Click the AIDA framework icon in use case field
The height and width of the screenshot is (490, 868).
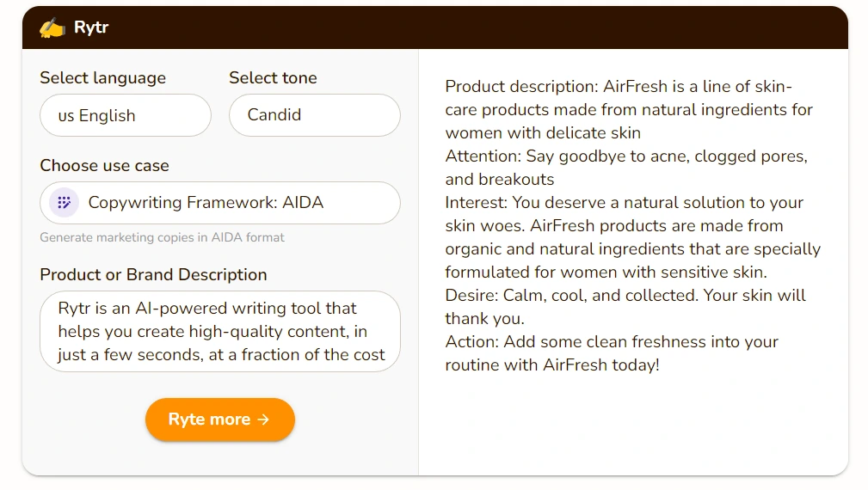pos(63,203)
